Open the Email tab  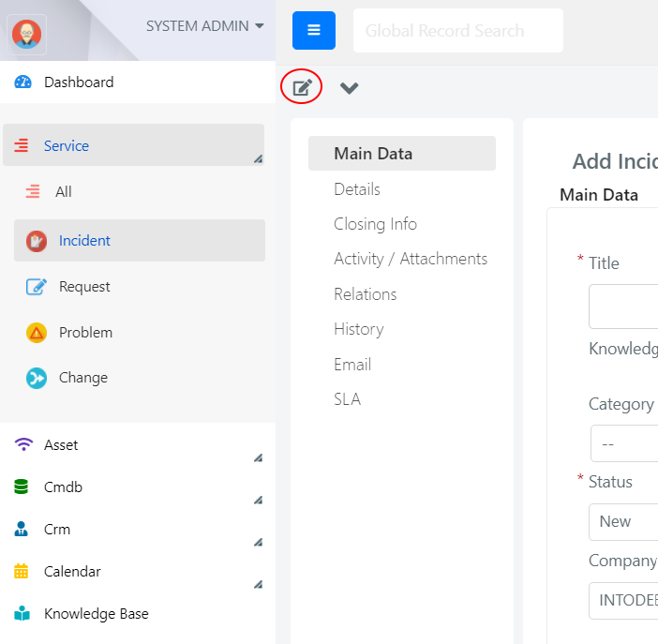click(352, 365)
